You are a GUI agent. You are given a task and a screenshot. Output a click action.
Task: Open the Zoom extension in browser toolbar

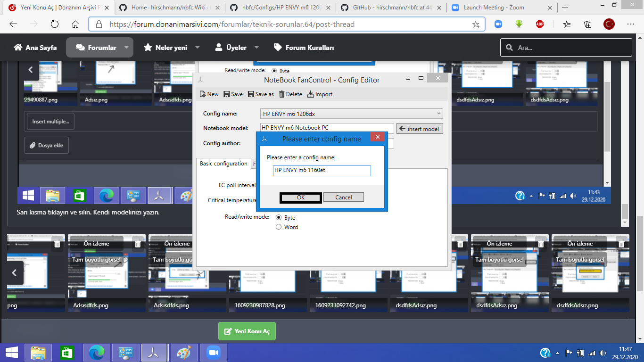click(498, 25)
